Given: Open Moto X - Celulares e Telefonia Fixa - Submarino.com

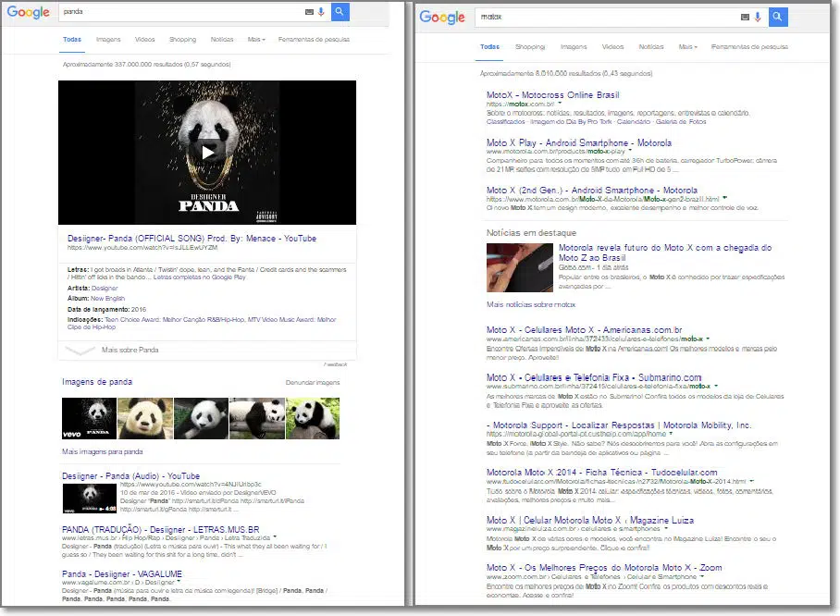Looking at the screenshot, I should point(594,377).
